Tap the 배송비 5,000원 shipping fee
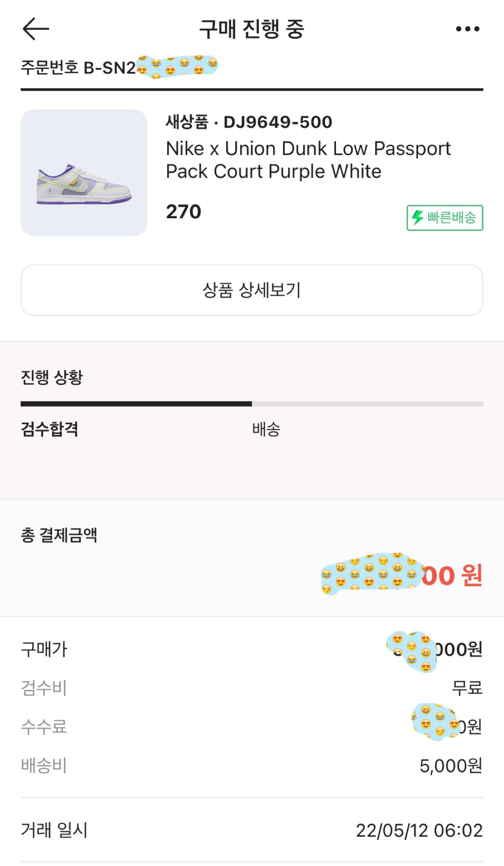The width and height of the screenshot is (504, 866). 451,766
